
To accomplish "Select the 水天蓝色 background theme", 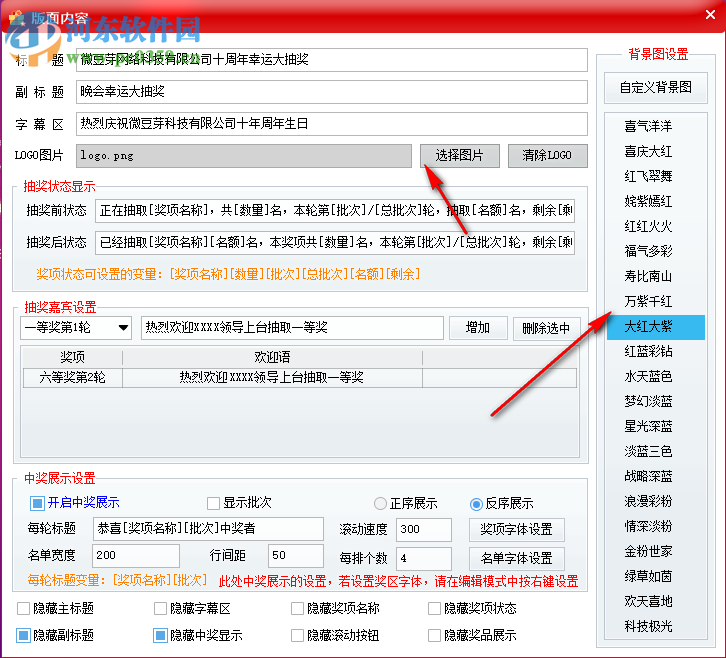I will pyautogui.click(x=656, y=376).
